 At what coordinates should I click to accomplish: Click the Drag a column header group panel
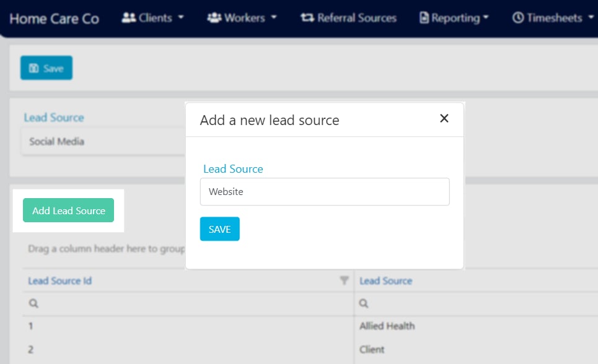point(106,249)
